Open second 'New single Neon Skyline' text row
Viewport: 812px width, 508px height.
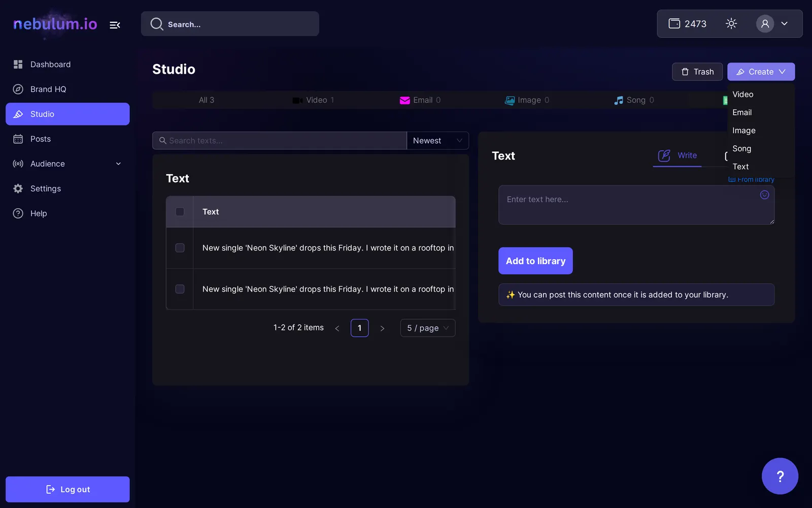click(328, 289)
